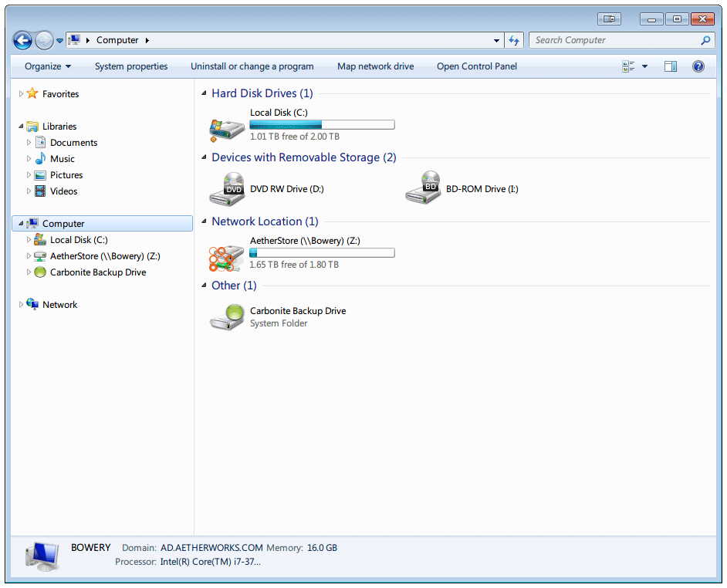727x588 pixels.
Task: Expand the arrow after Computer in address bar
Action: coord(147,40)
